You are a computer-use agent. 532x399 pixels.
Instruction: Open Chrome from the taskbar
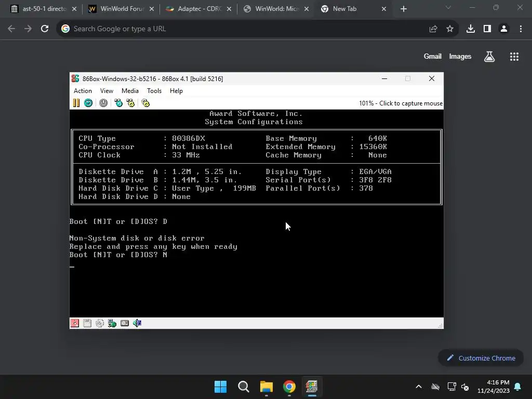[x=289, y=387]
